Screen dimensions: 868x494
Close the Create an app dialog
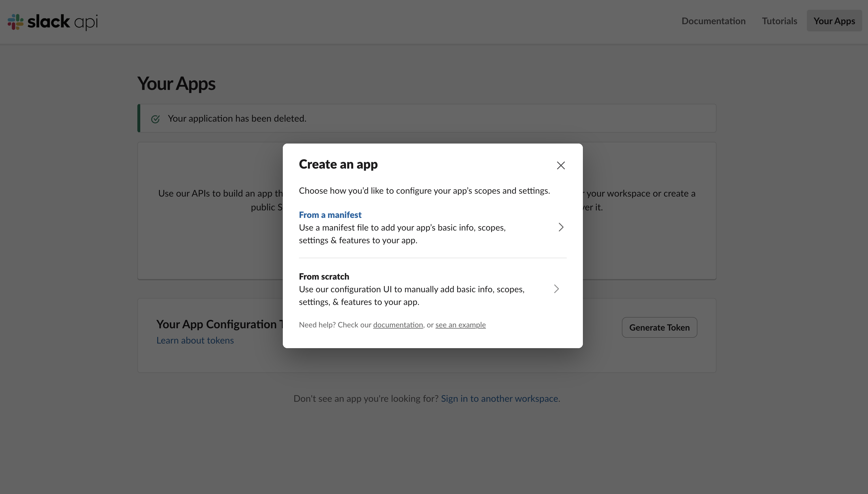coord(561,165)
